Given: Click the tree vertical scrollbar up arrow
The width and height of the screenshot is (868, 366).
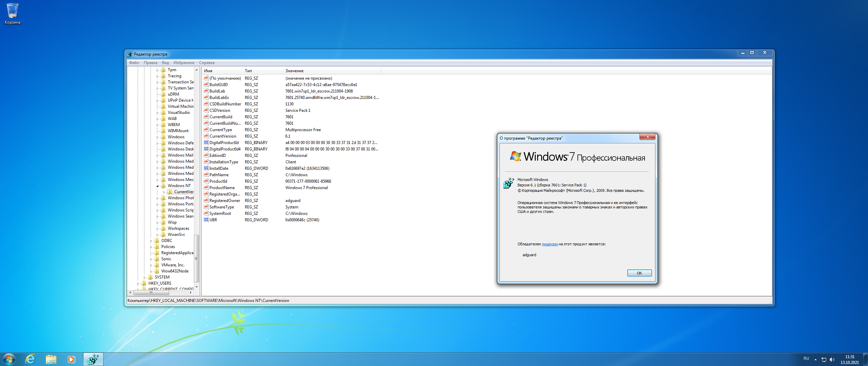Looking at the screenshot, I should [196, 69].
